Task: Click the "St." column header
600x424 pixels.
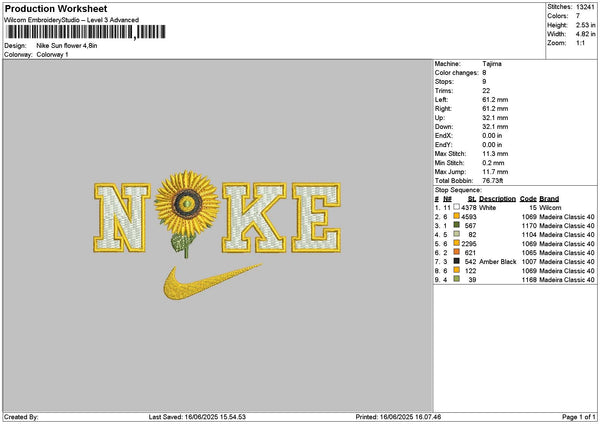Action: tap(472, 199)
